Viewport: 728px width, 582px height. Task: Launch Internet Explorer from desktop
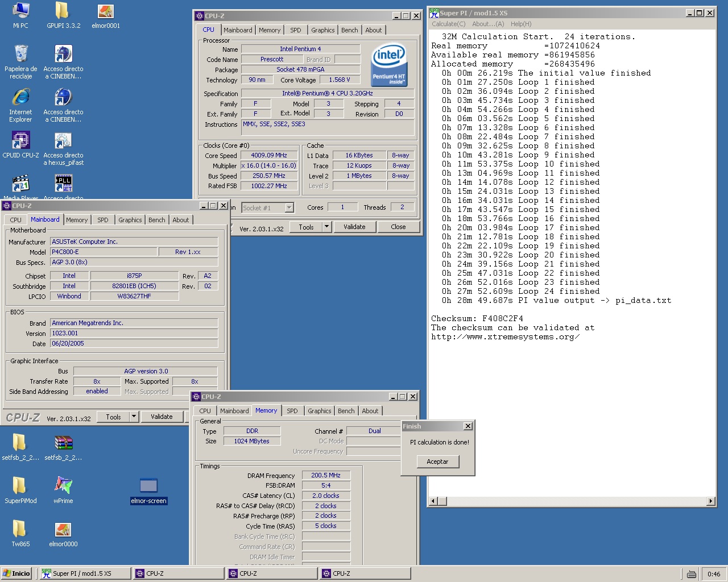click(20, 106)
